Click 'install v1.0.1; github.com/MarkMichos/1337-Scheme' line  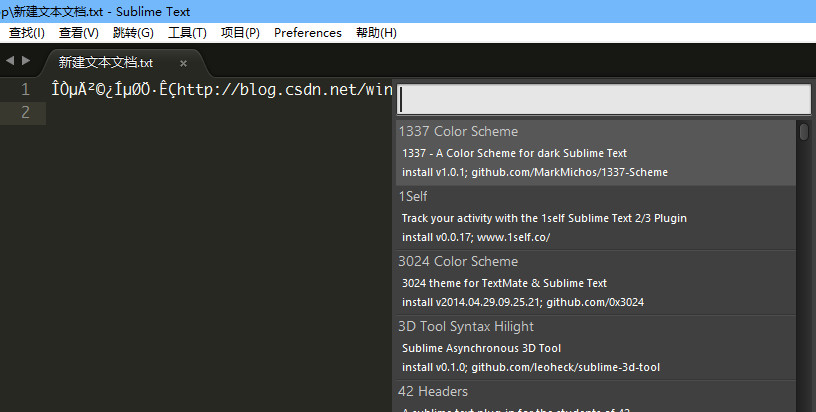(534, 172)
